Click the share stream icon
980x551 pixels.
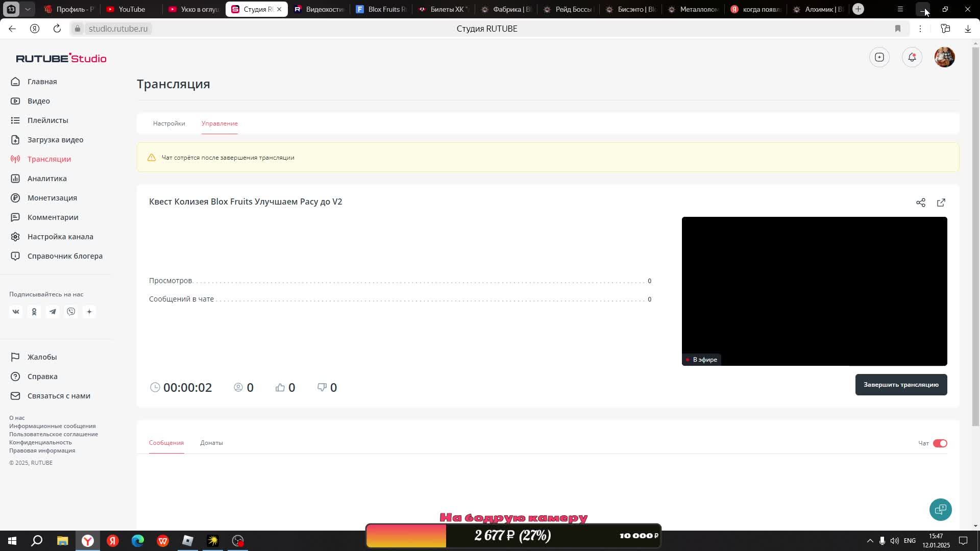pyautogui.click(x=921, y=203)
